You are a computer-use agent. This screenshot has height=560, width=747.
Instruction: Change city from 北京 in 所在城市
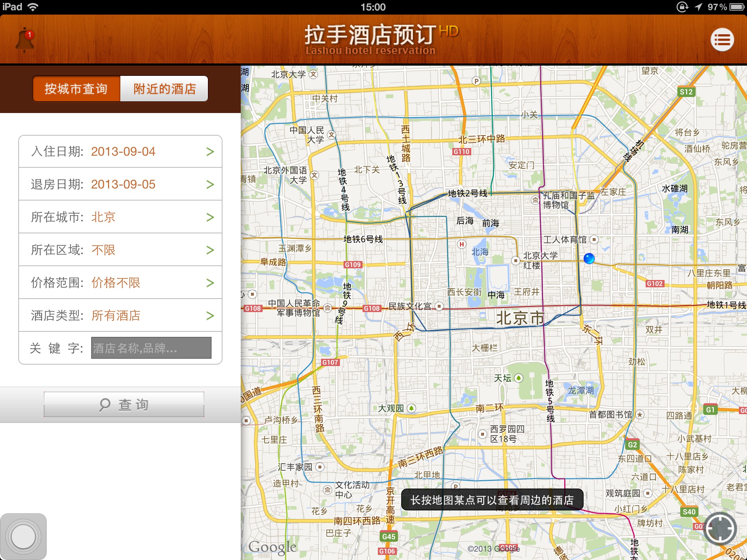(120, 217)
